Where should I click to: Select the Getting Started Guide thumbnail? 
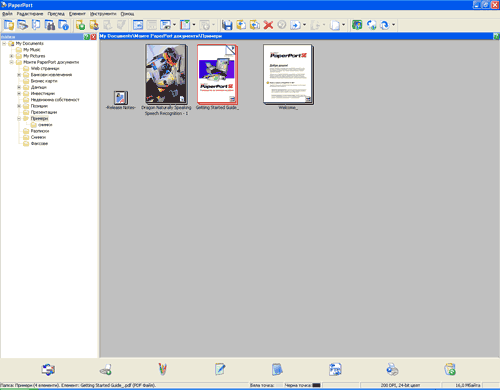[217, 74]
